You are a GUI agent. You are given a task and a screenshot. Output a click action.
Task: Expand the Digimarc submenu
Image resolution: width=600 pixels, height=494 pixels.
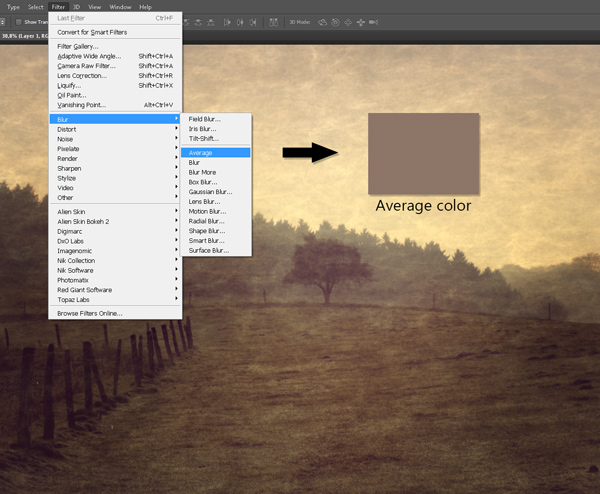coord(115,232)
